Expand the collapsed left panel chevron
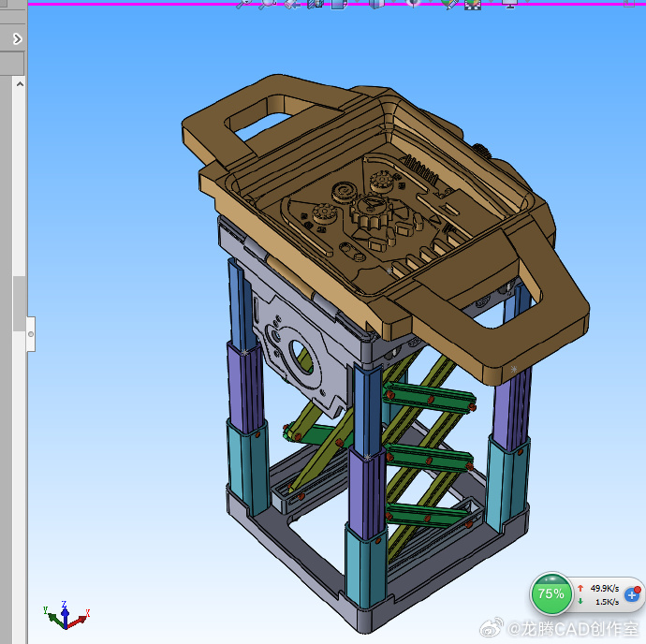Viewport: 646px width, 644px height. click(x=17, y=39)
